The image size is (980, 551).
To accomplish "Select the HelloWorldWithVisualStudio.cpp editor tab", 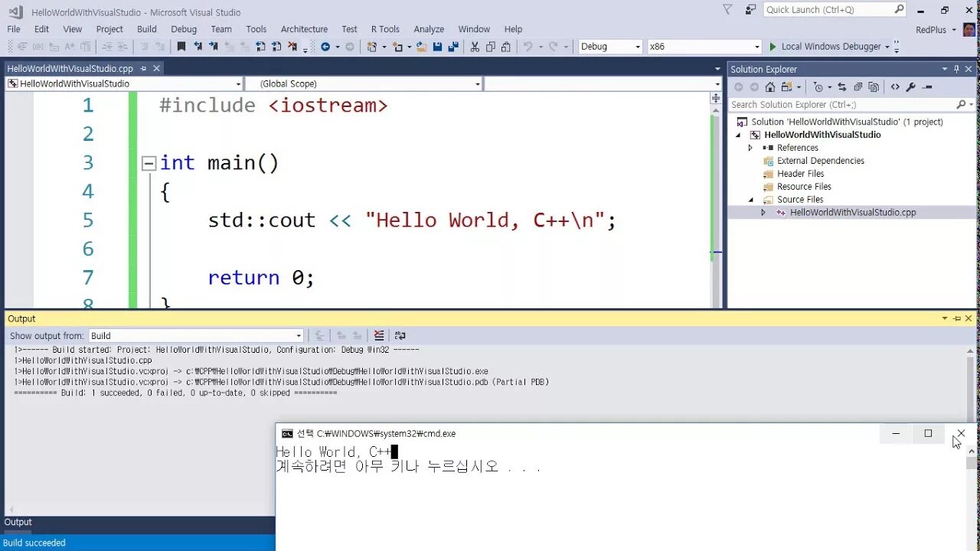I will coord(70,68).
